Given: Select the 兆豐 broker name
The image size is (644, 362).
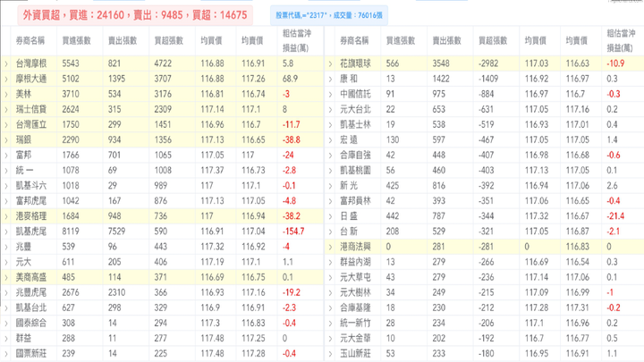Looking at the screenshot, I should tap(23, 247).
